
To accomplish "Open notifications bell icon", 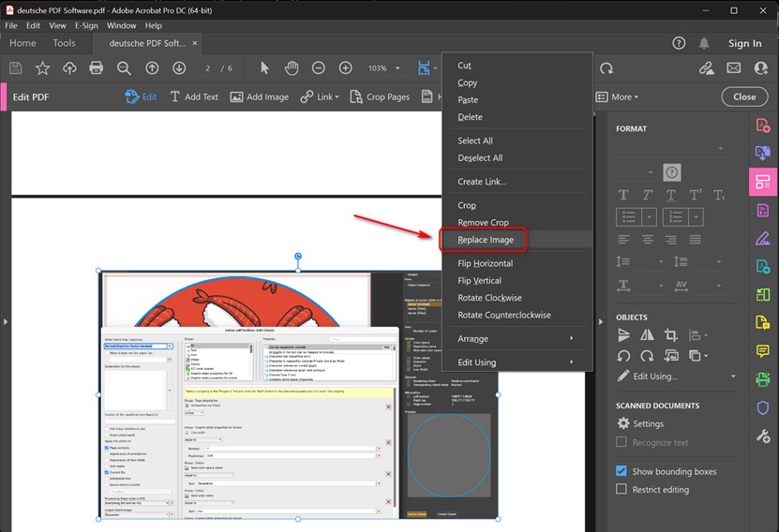I will 704,43.
